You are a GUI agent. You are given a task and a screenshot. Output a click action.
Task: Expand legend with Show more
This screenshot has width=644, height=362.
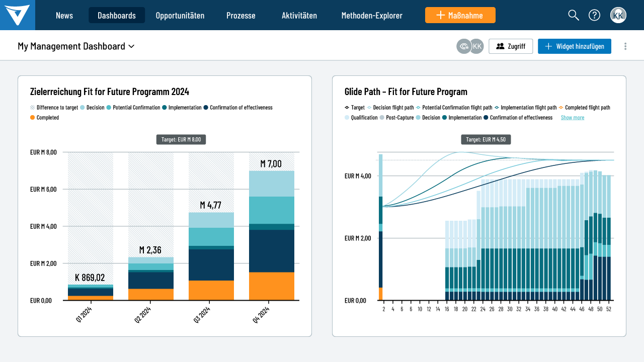573,118
